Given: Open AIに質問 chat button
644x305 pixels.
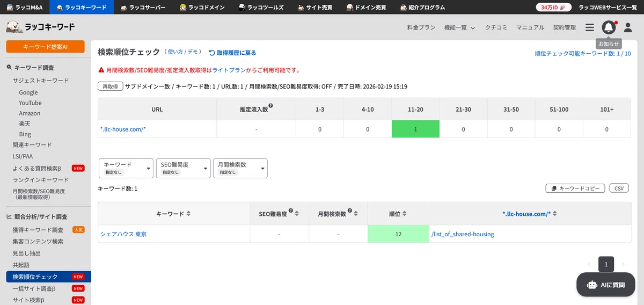Looking at the screenshot, I should pyautogui.click(x=606, y=285).
